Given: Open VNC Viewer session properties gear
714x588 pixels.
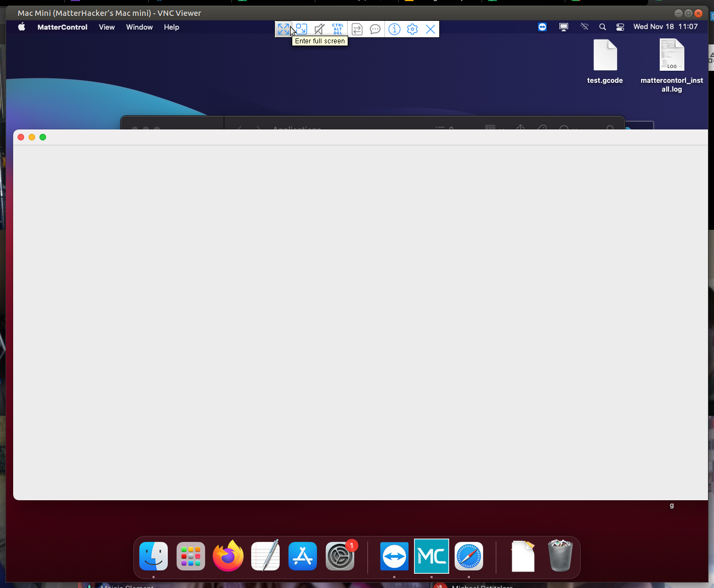Looking at the screenshot, I should pos(412,29).
